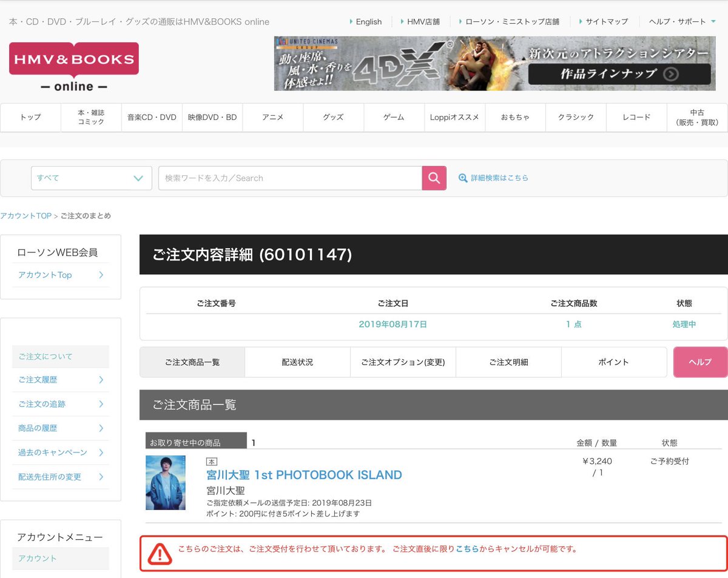Open 宮川大聖 1st PHOTOBOOK ISLAND product link
The image size is (728, 578).
(x=304, y=475)
